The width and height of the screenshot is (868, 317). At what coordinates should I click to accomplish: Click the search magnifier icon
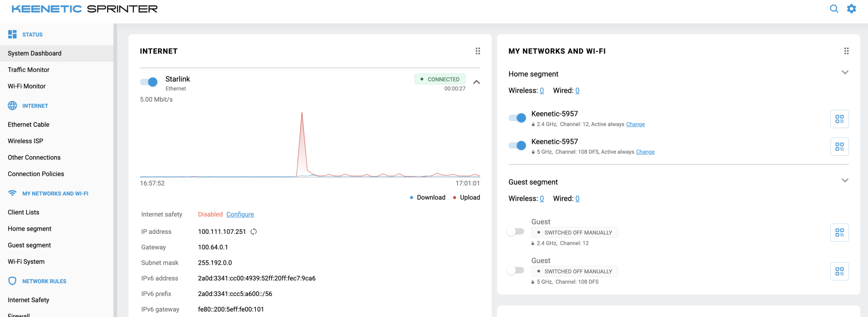click(834, 9)
